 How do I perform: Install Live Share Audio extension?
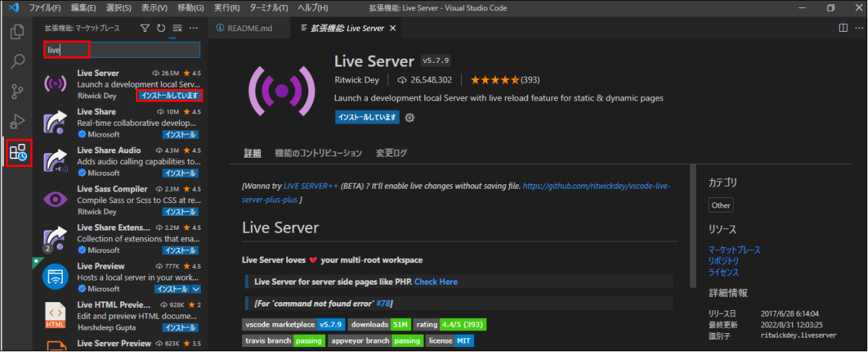(181, 173)
